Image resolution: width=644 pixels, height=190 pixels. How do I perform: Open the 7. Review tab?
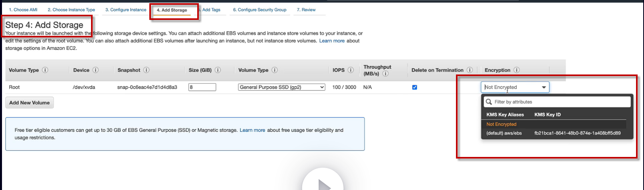pyautogui.click(x=306, y=10)
